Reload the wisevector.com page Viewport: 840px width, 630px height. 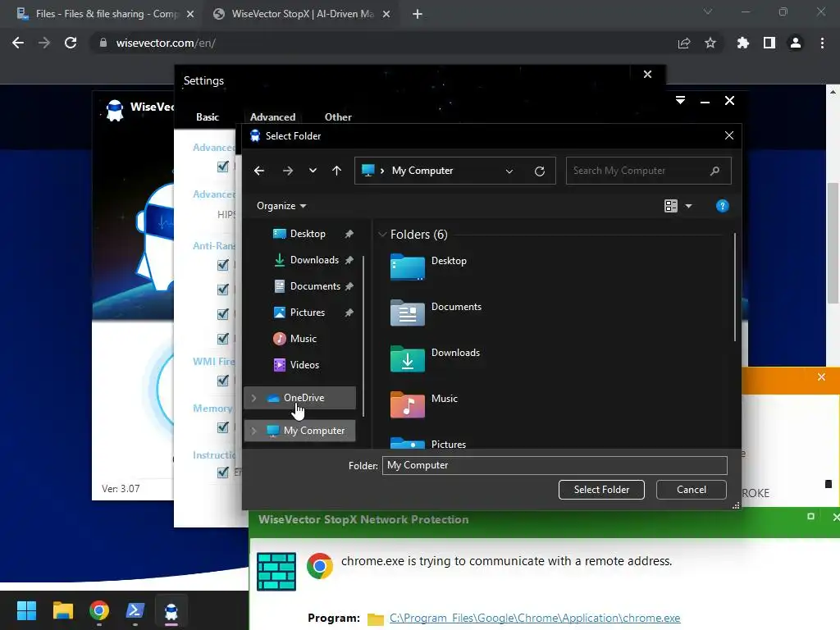[x=71, y=43]
